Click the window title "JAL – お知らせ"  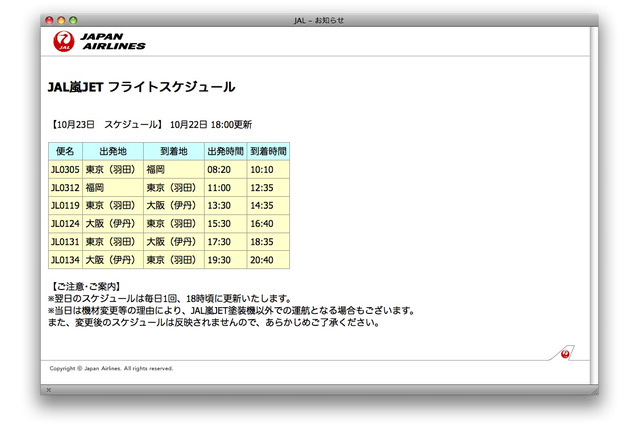[x=319, y=20]
